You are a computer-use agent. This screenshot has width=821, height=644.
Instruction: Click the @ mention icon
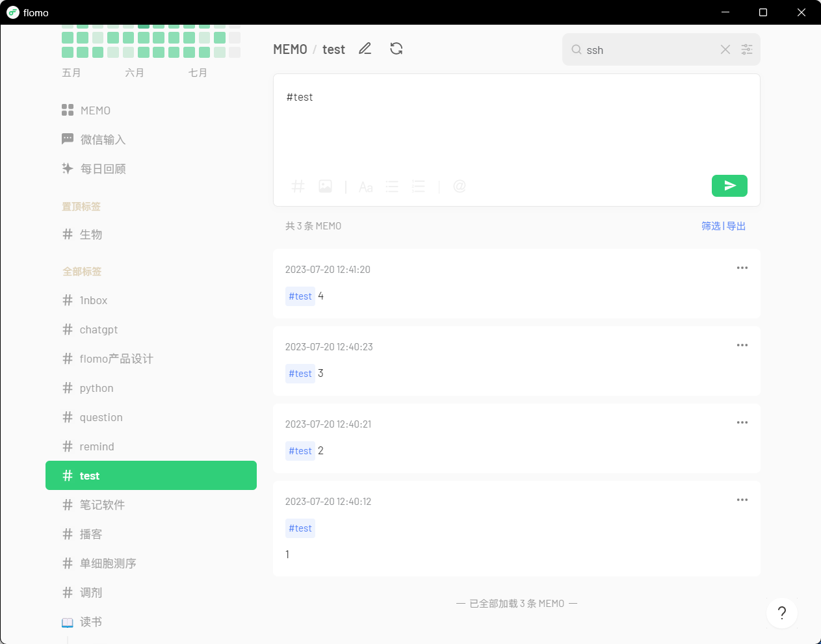click(459, 187)
